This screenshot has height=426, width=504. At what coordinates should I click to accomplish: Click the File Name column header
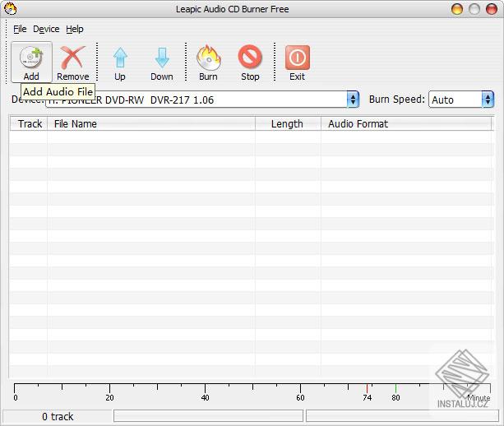[x=151, y=124]
